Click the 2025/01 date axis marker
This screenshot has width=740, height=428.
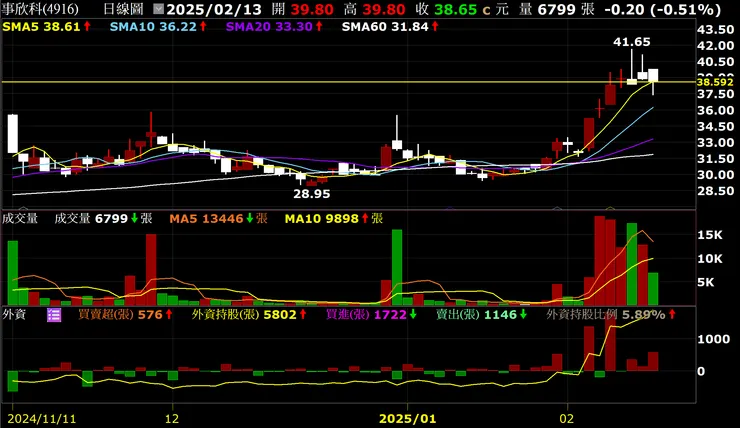click(408, 419)
